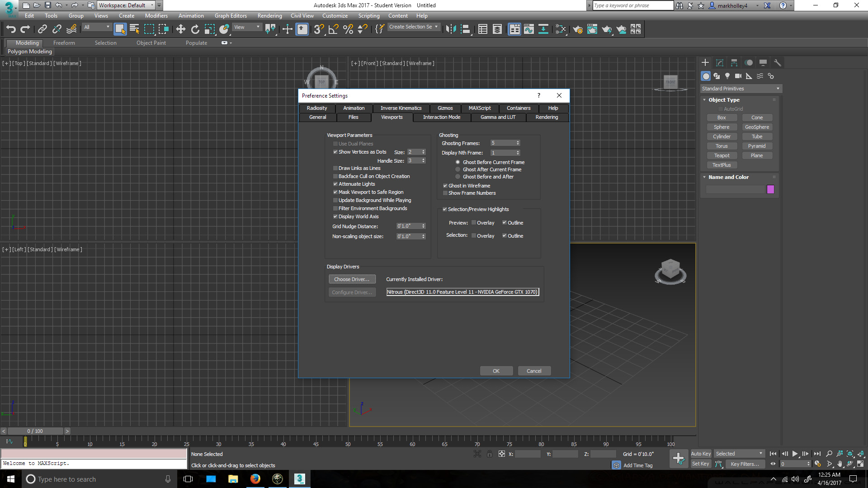The height and width of the screenshot is (488, 868).
Task: Click the Choose Driver button
Action: coord(352,279)
